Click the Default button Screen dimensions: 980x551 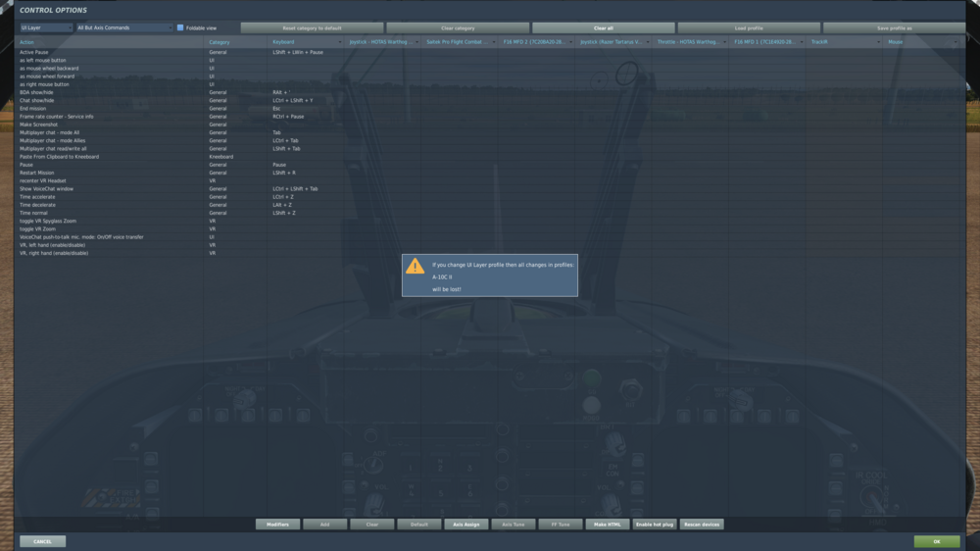pos(419,525)
